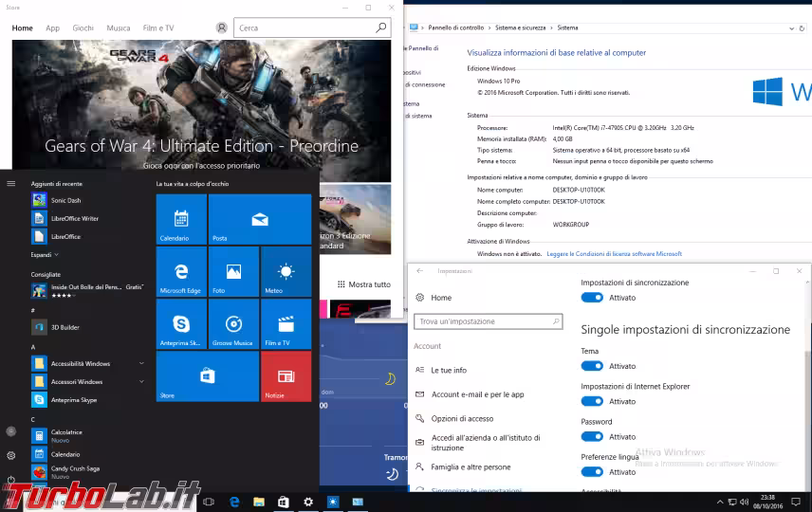The image size is (812, 512).
Task: Open the Anteprima Skype tile
Action: [x=181, y=324]
